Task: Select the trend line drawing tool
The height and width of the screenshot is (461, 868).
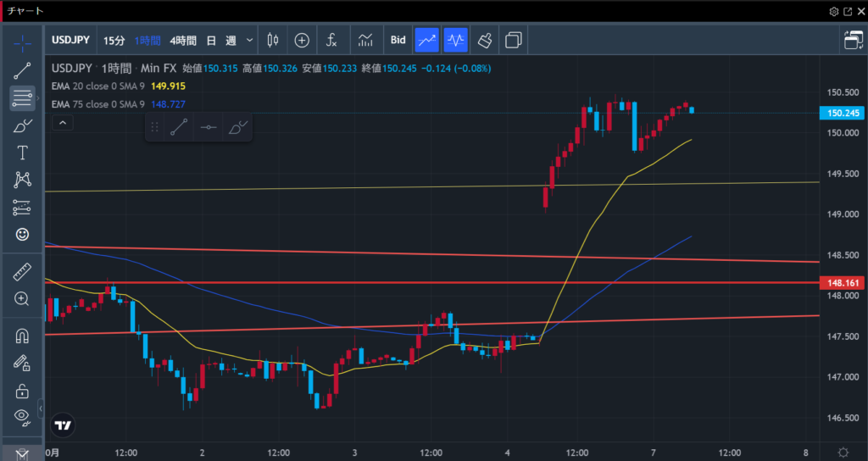Action: (22, 71)
